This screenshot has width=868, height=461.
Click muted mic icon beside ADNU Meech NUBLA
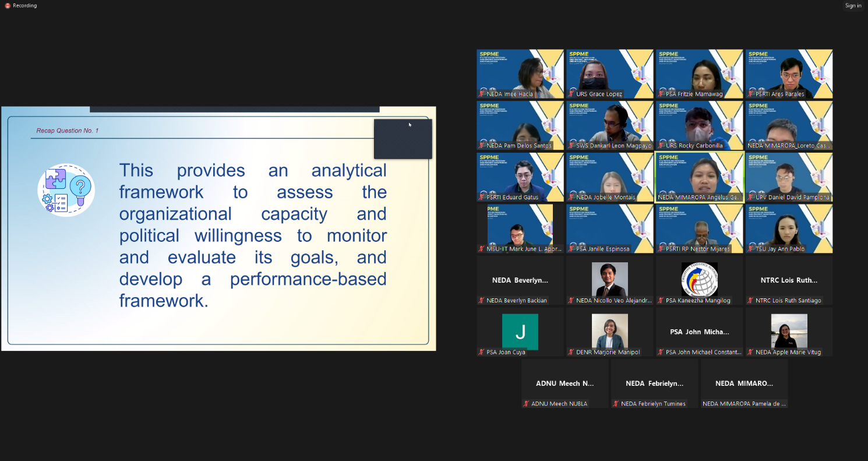pos(527,403)
